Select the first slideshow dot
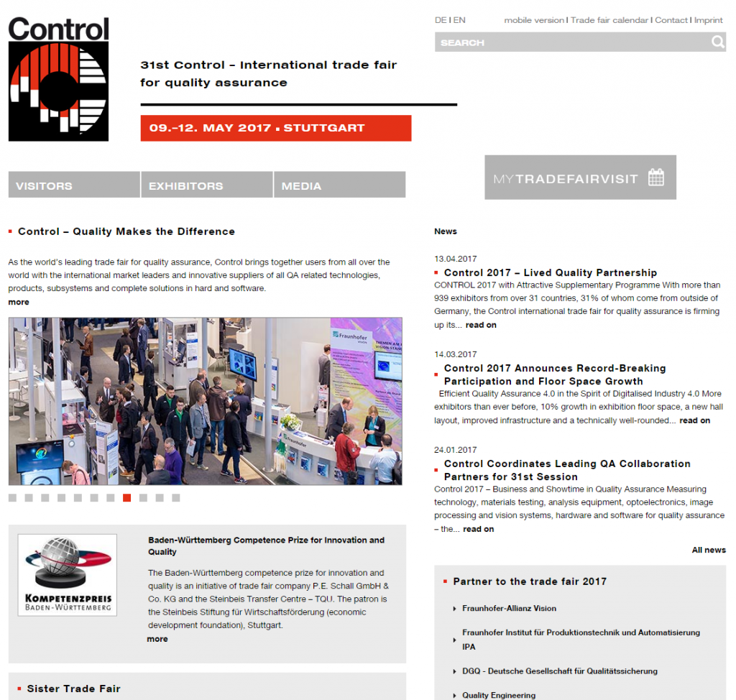The height and width of the screenshot is (700, 736). pos(13,497)
